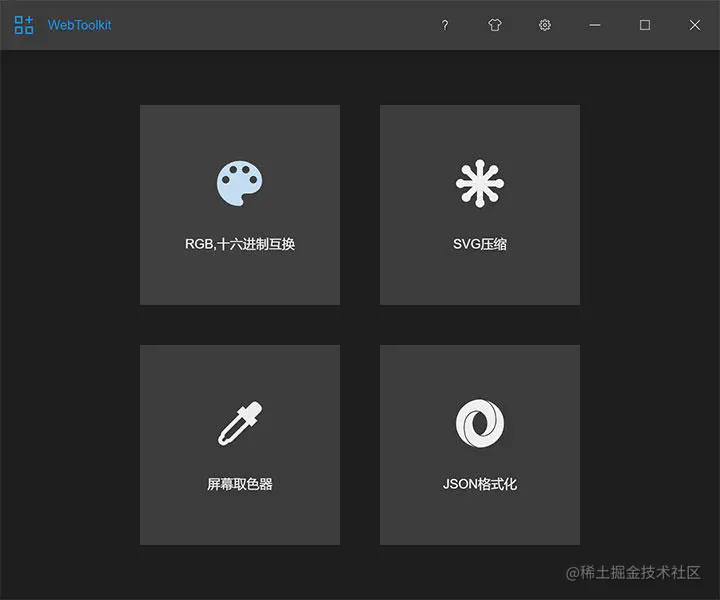Click the WebToolkit title text
Viewport: 720px width, 600px height.
click(79, 25)
